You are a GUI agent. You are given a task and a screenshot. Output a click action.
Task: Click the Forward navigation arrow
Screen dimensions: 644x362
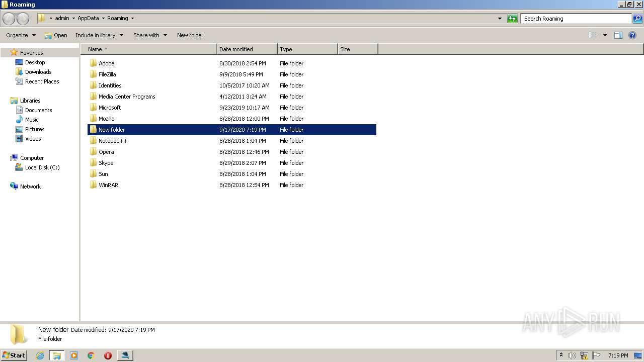(23, 19)
